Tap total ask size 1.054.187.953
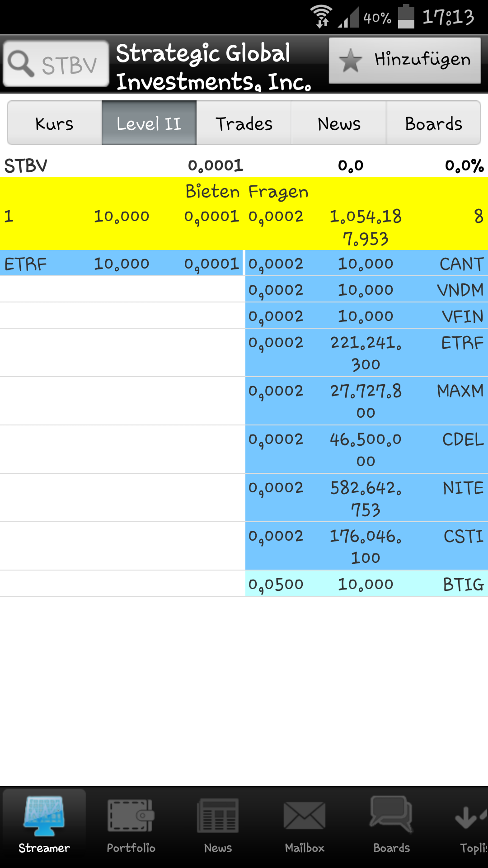The image size is (488, 868). [366, 227]
